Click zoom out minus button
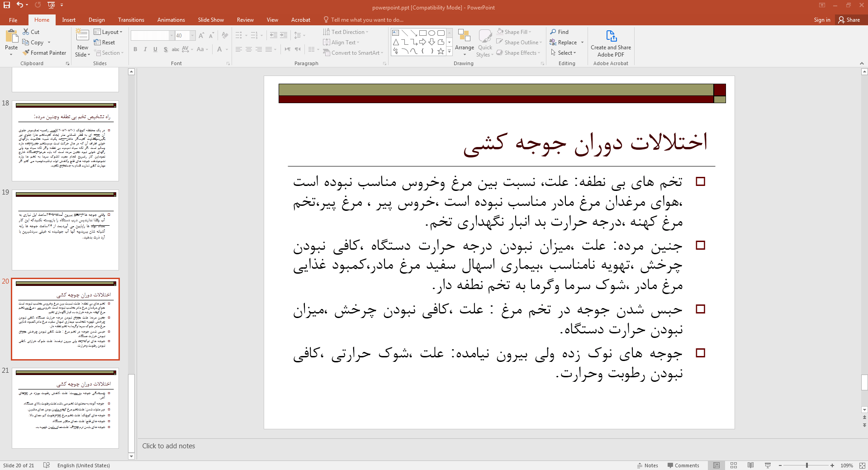Screen dimensions: 868x470 (x=780, y=465)
